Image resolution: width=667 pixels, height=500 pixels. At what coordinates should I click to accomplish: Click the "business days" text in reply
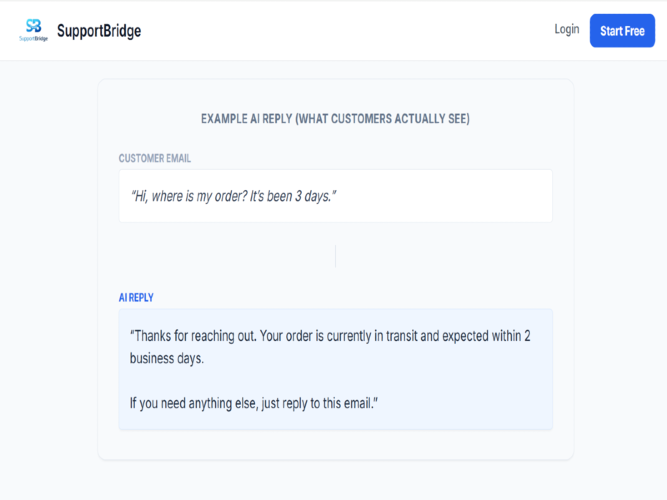[167, 358]
